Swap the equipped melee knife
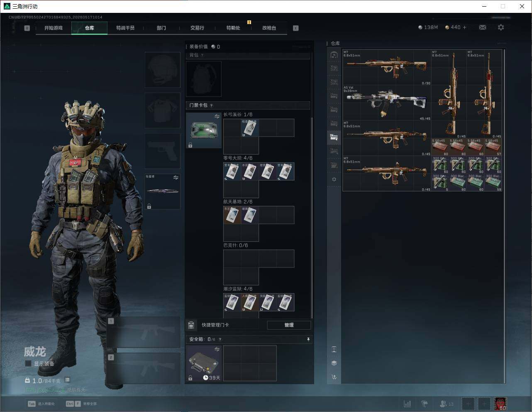532x412 pixels. coord(176,177)
